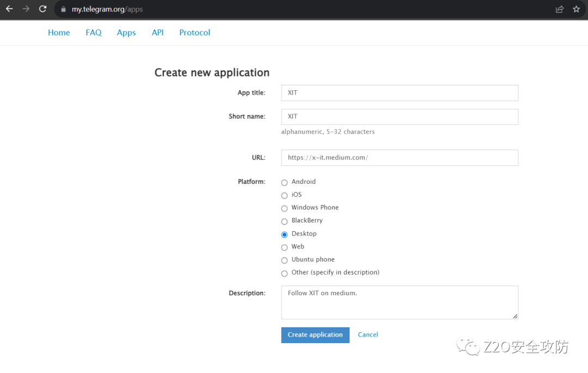This screenshot has width=588, height=373.
Task: Click the browser back arrow
Action: [x=9, y=9]
